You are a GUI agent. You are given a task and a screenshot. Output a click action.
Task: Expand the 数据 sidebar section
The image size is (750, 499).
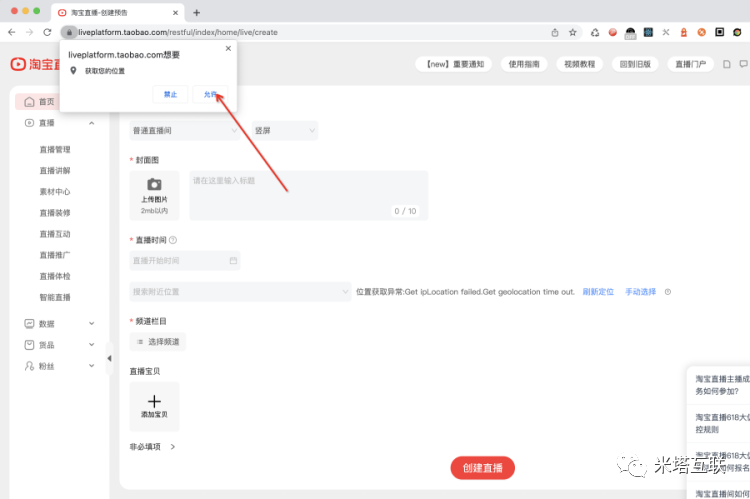(91, 323)
